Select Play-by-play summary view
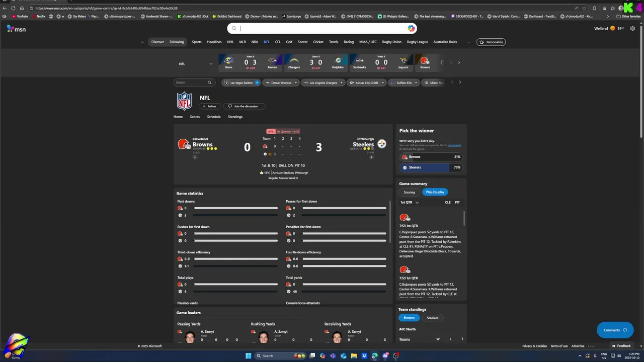This screenshot has height=362, width=644. [435, 192]
